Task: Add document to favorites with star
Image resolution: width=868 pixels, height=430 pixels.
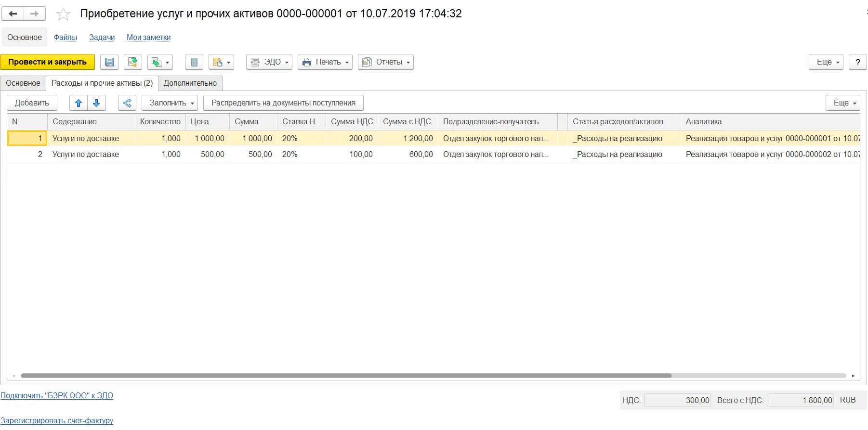Action: click(x=63, y=14)
